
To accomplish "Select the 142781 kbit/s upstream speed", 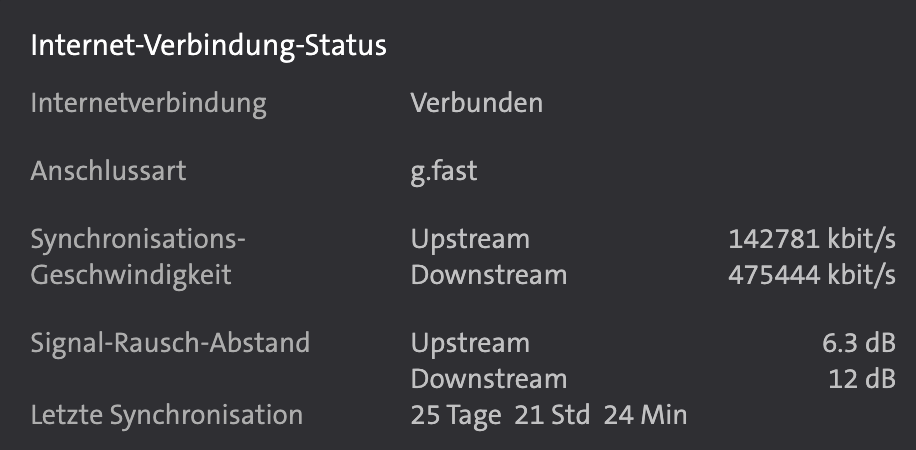I will 811,240.
